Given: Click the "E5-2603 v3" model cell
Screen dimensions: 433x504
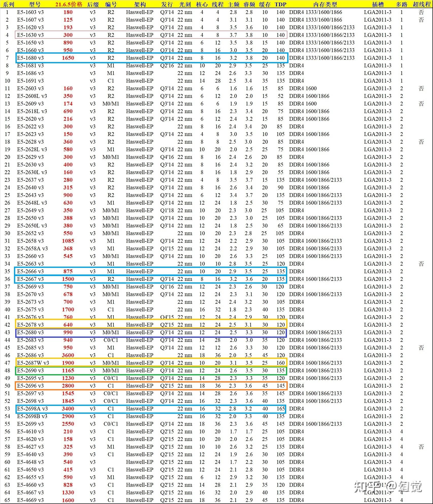Looking at the screenshot, I should [30, 88].
